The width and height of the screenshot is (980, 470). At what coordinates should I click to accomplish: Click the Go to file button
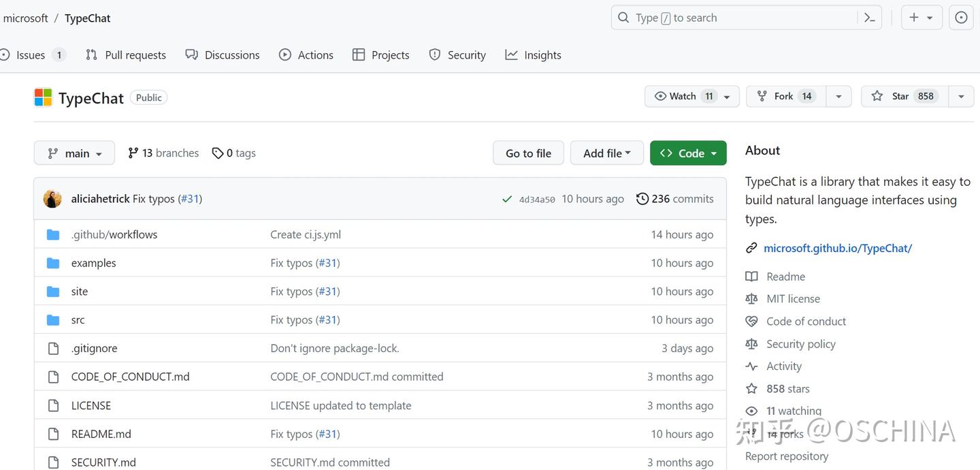pos(529,153)
